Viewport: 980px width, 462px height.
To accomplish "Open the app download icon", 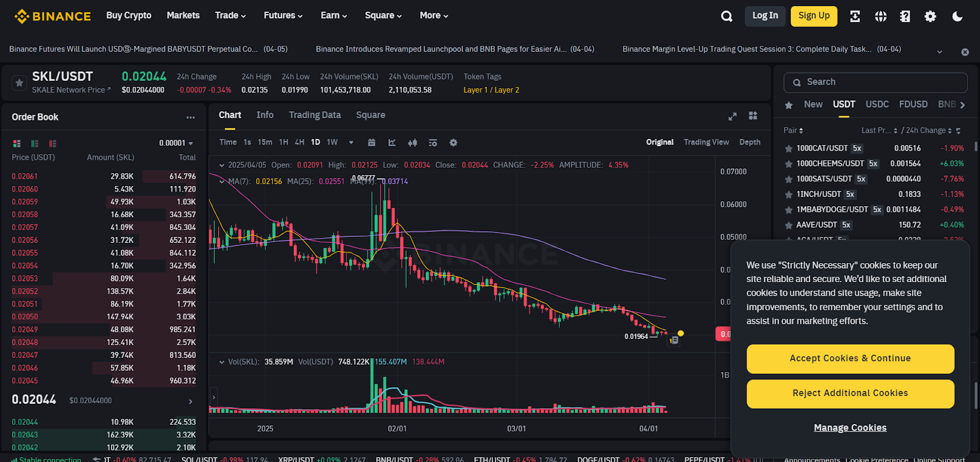I will pos(855,16).
